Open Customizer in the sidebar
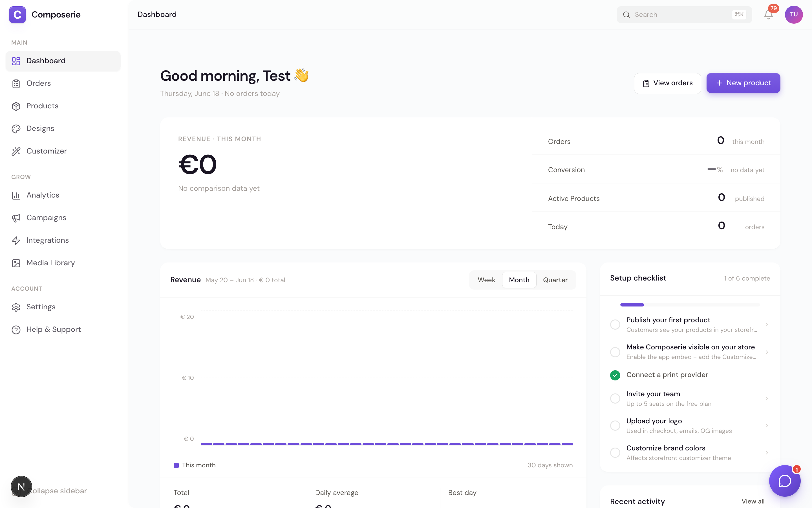 tap(63, 151)
